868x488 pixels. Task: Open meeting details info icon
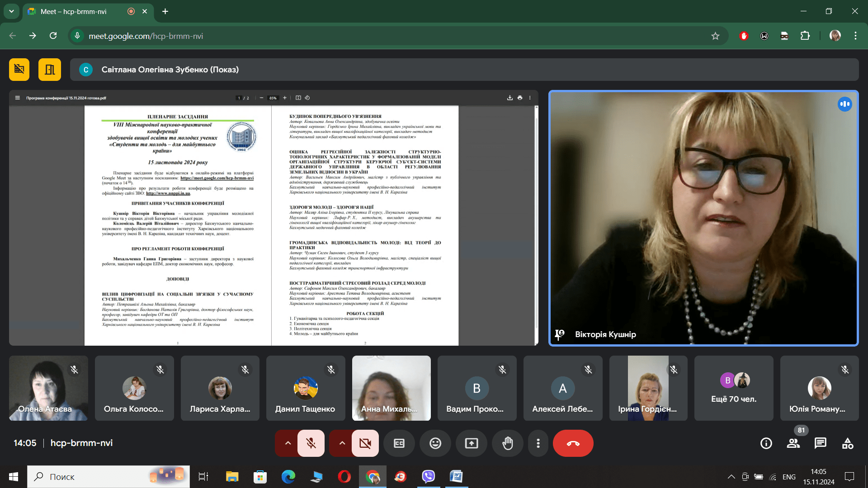[766, 443]
